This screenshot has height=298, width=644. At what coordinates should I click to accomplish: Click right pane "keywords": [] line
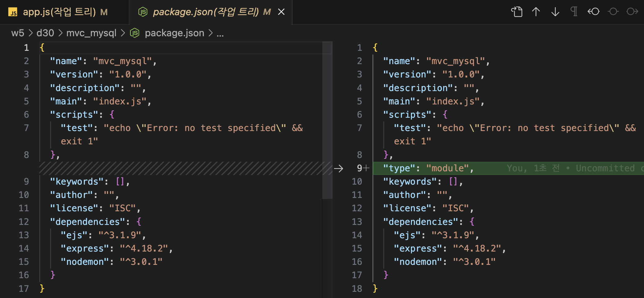423,182
